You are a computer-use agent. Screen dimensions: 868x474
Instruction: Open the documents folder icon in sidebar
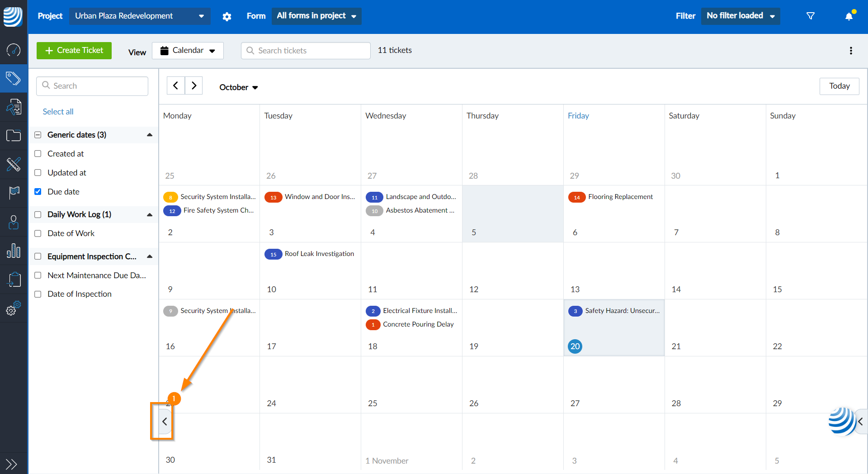pos(14,135)
